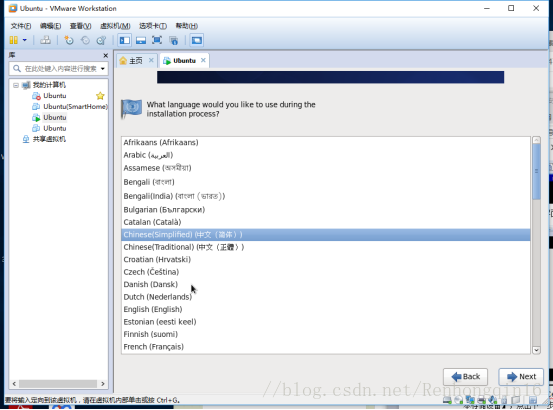Open the 文件(F) menu

[x=20, y=26]
